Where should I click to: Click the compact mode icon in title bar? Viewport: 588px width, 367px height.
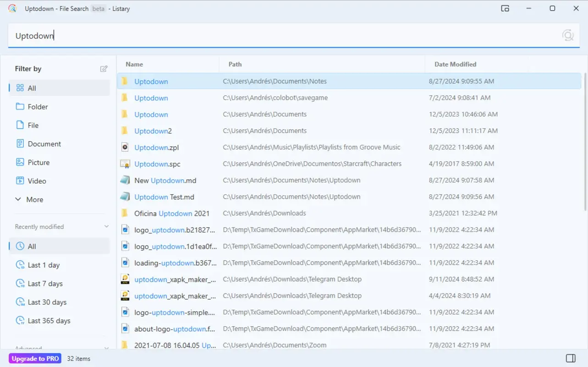[505, 8]
